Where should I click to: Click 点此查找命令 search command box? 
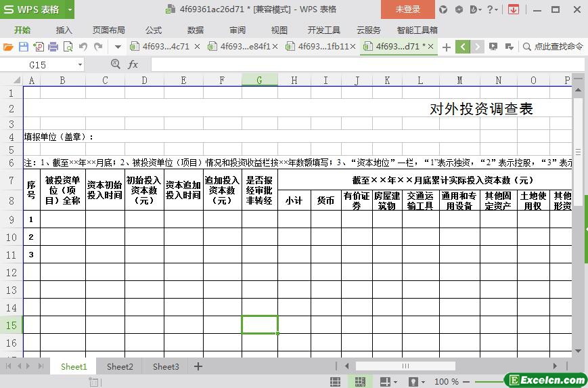coord(553,47)
